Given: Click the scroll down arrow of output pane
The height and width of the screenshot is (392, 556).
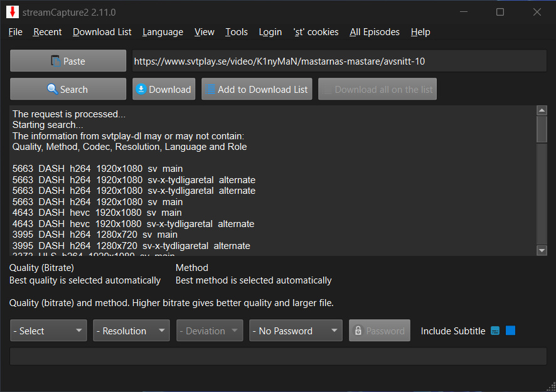Looking at the screenshot, I should pyautogui.click(x=542, y=251).
